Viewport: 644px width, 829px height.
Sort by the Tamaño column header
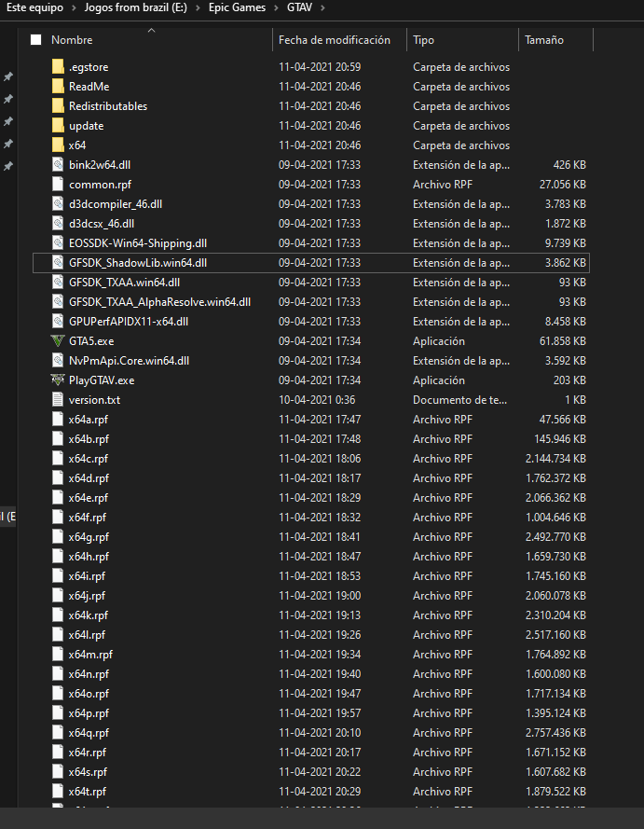click(x=544, y=40)
